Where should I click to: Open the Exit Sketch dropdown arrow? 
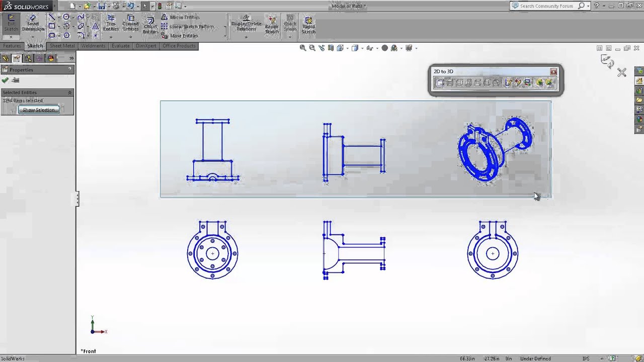click(x=11, y=37)
